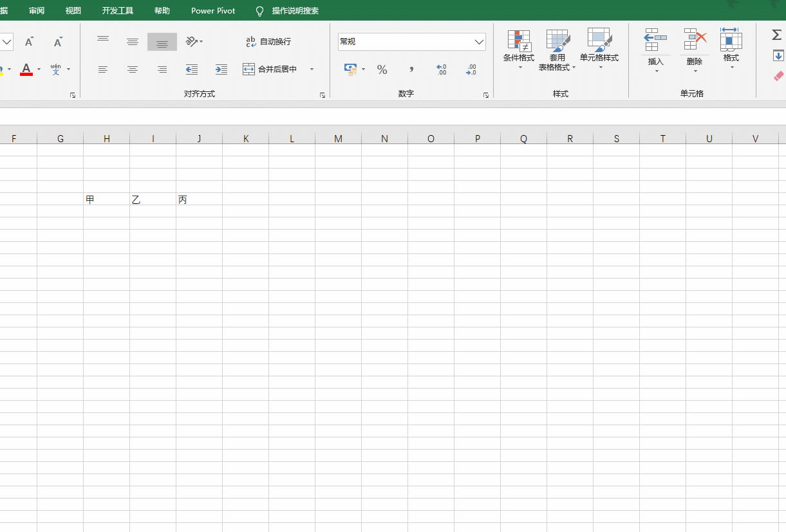Screen dimensions: 786x532
Task: Click the Fill down arrow icon
Action: (778, 56)
